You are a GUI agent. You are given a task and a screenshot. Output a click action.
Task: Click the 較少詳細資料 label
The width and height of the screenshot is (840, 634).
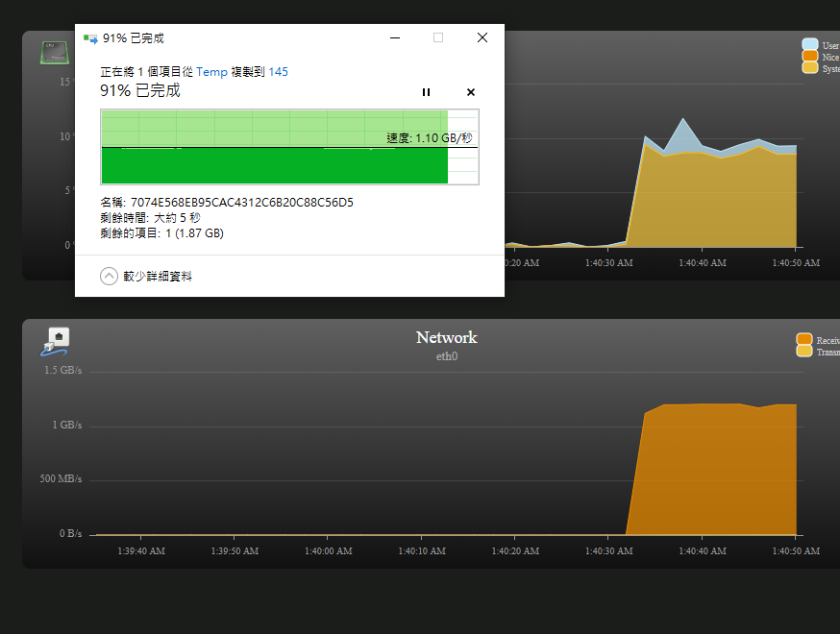158,277
